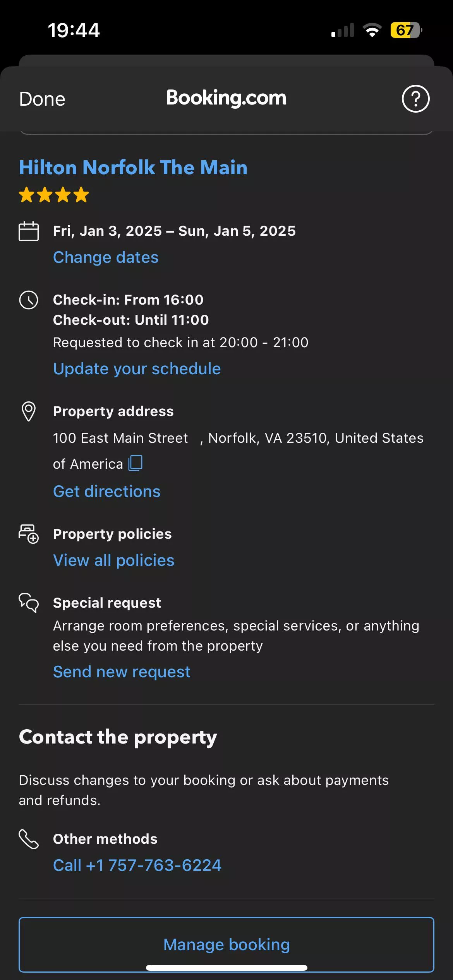
Task: Tap the battery indicator in status bar
Action: tap(405, 30)
